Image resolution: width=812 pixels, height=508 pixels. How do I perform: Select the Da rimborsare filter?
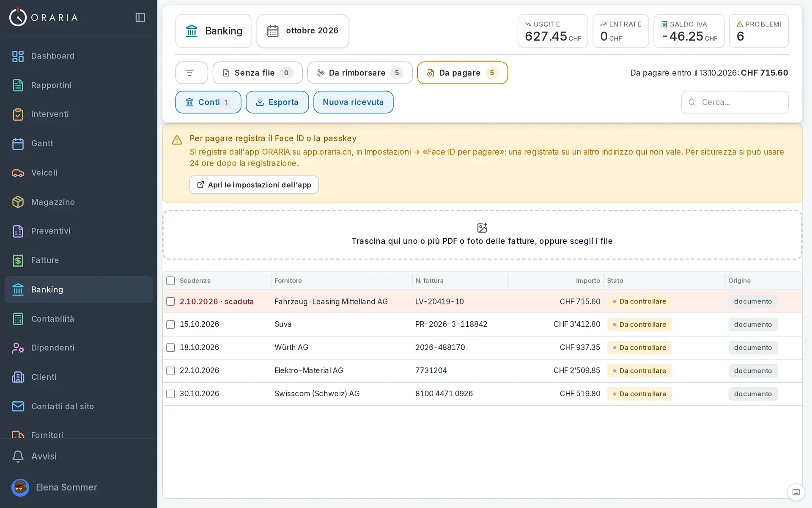click(359, 73)
